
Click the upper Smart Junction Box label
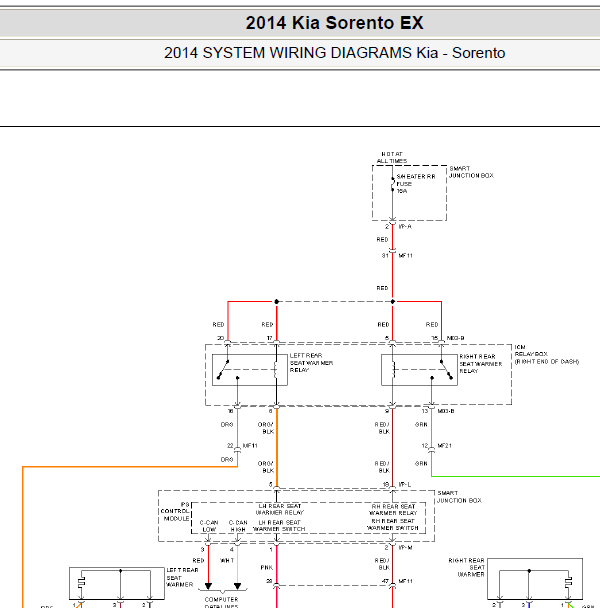click(x=471, y=172)
